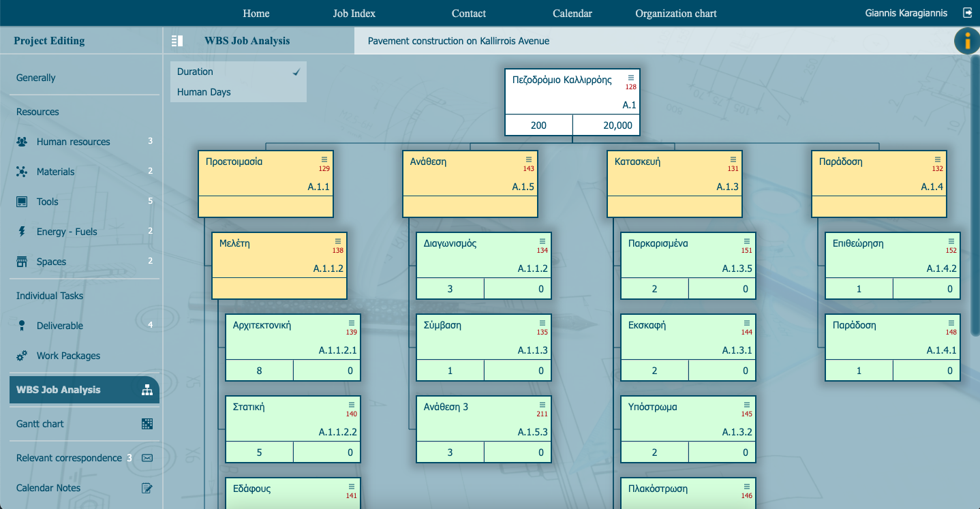980x509 pixels.
Task: Open the menu icon on Διαγωνισμός node
Action: pyautogui.click(x=542, y=241)
